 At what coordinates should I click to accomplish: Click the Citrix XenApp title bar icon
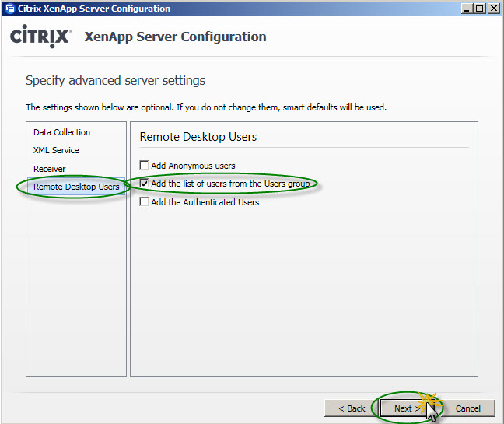[x=10, y=9]
